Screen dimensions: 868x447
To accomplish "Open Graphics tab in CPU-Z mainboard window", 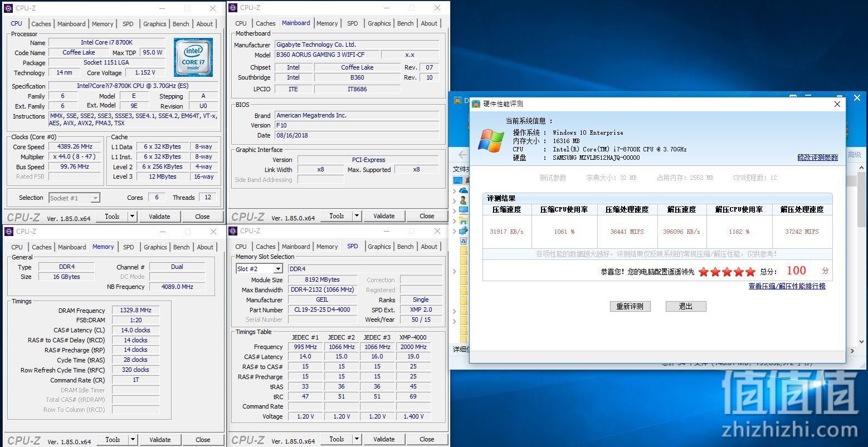I will (379, 23).
